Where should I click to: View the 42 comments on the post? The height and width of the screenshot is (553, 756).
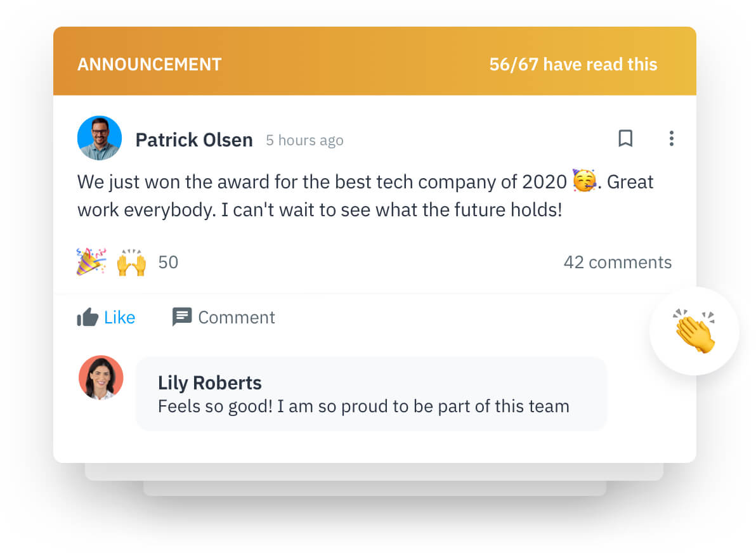pyautogui.click(x=617, y=263)
